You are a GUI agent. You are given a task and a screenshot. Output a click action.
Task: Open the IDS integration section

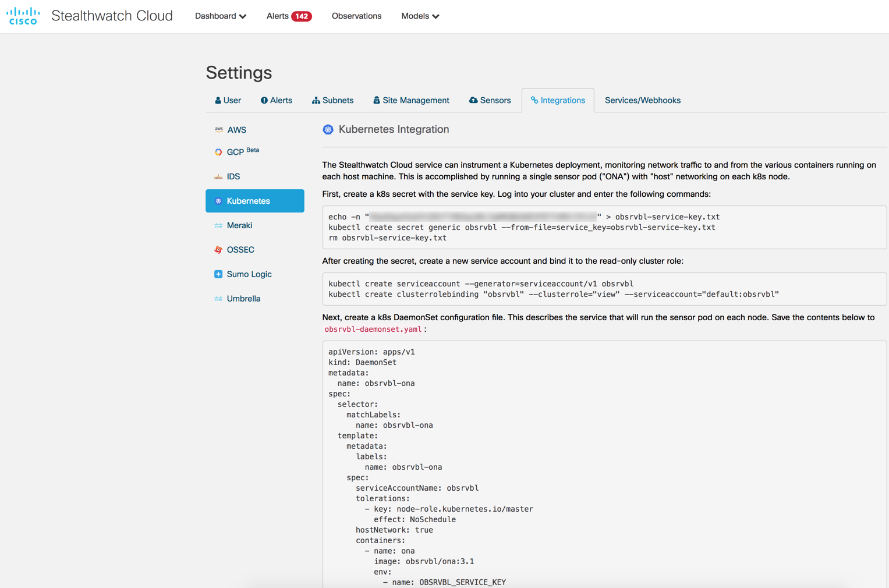(233, 176)
